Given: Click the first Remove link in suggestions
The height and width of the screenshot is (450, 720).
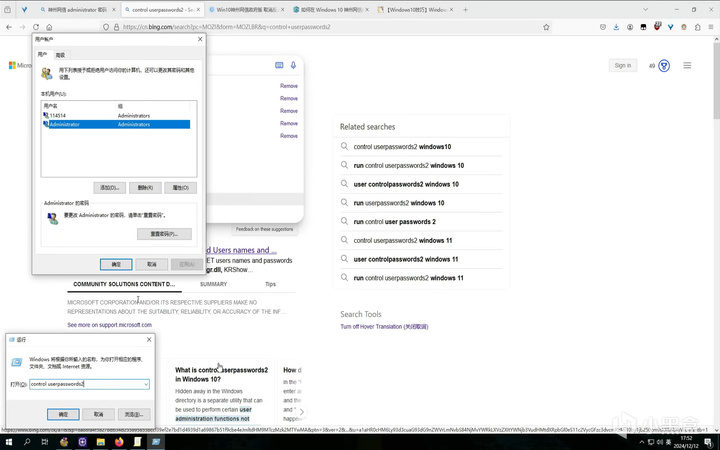Looking at the screenshot, I should [289, 86].
